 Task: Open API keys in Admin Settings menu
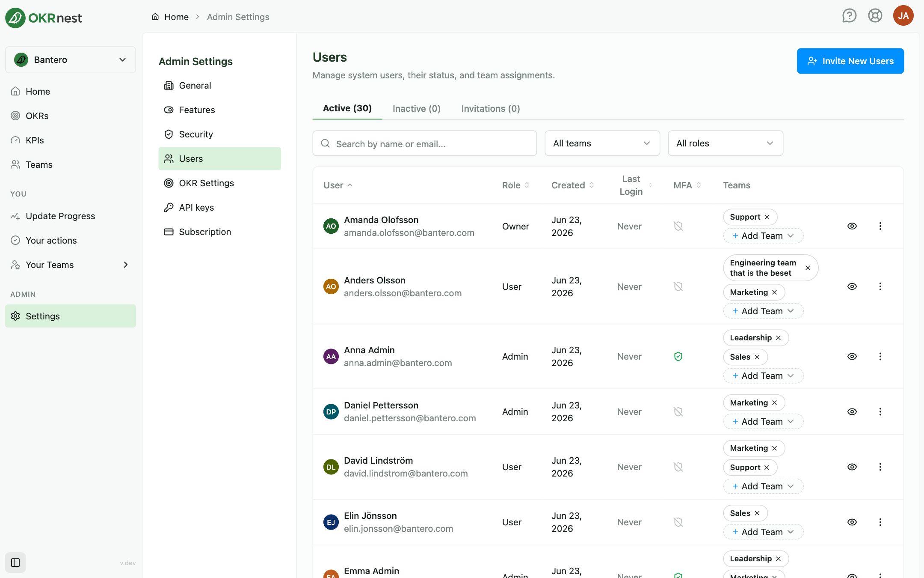[x=219, y=208]
